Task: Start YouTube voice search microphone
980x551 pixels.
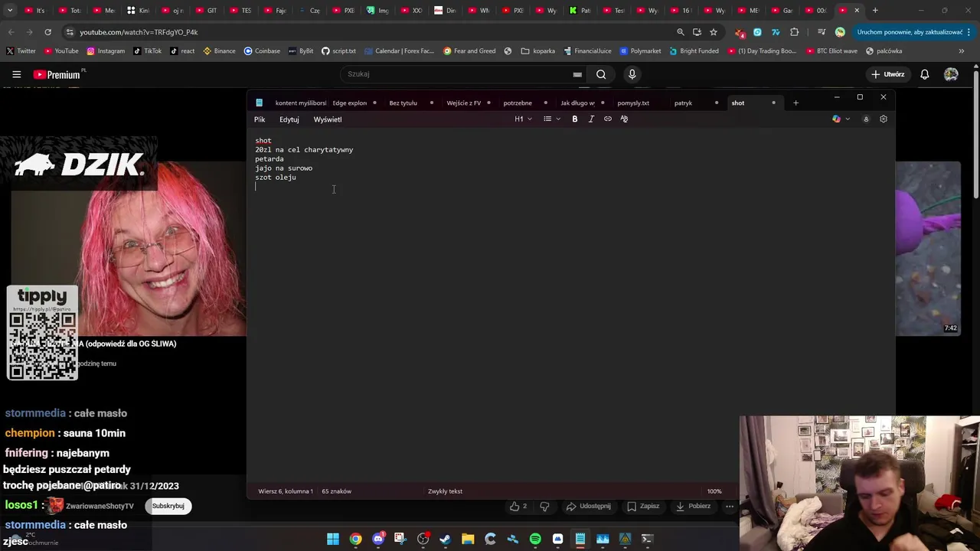Action: pos(632,74)
